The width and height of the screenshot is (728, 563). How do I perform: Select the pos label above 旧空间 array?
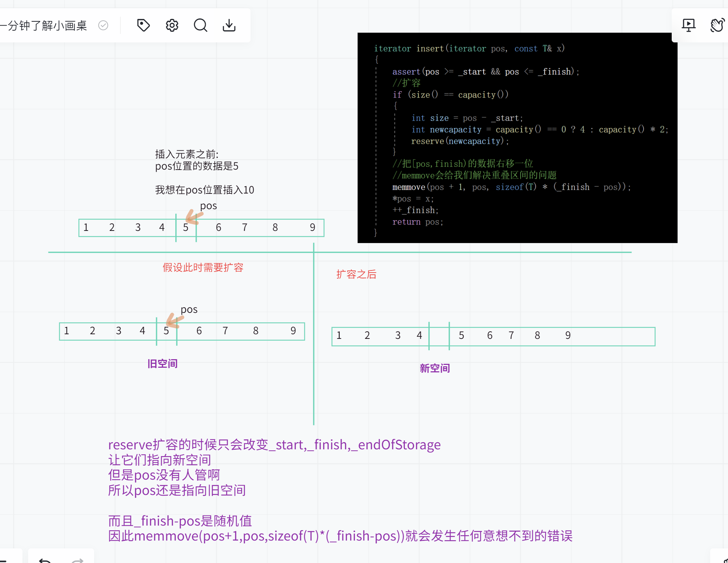coord(189,310)
